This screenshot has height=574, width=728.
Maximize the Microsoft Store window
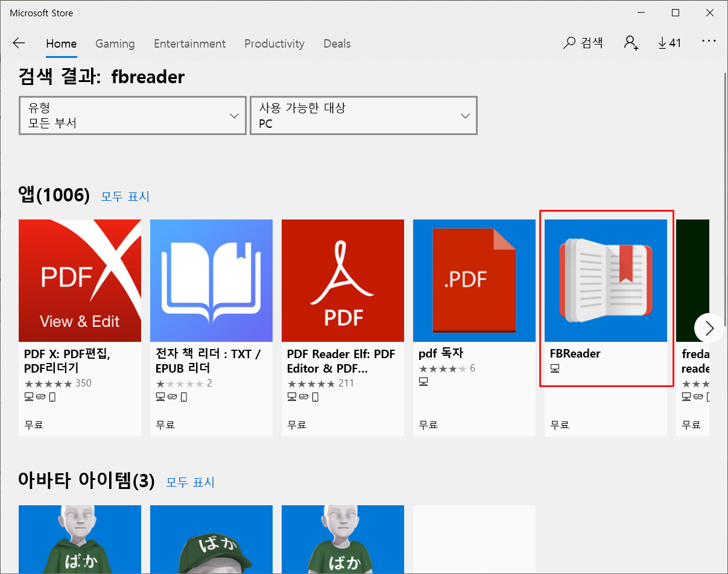(676, 13)
